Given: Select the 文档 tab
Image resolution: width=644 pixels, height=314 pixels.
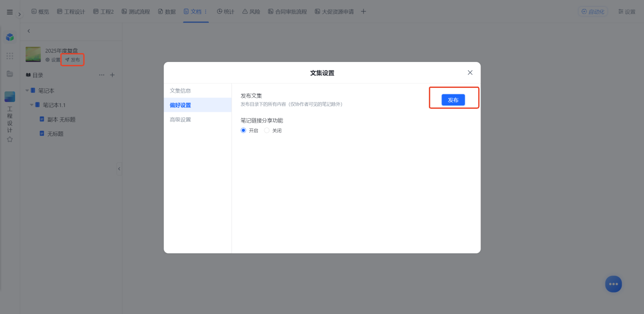Looking at the screenshot, I should click(x=192, y=12).
